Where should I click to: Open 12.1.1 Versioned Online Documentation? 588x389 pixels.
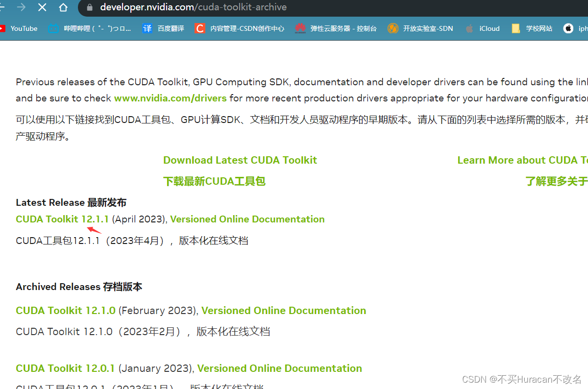[247, 219]
